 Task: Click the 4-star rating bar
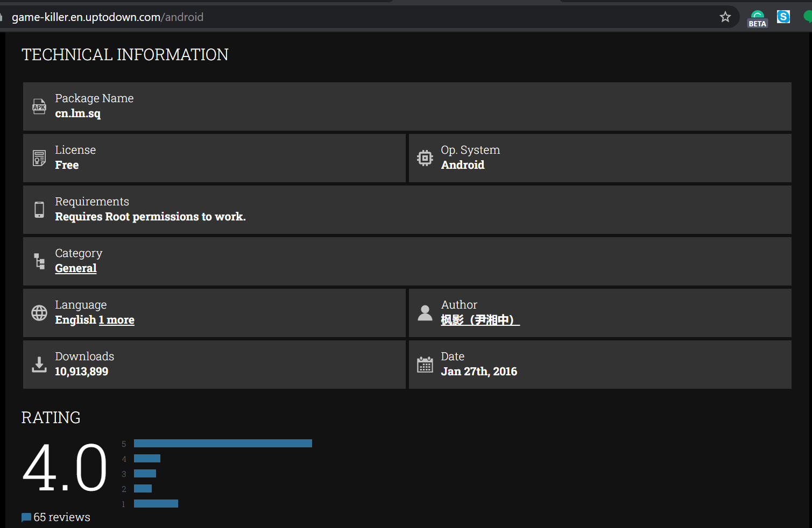(147, 459)
